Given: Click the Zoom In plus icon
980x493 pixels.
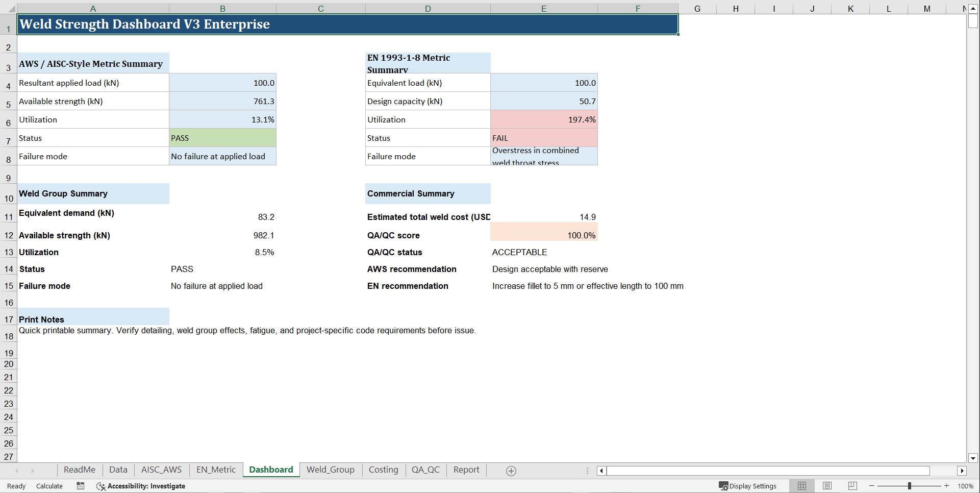Looking at the screenshot, I should [x=947, y=486].
